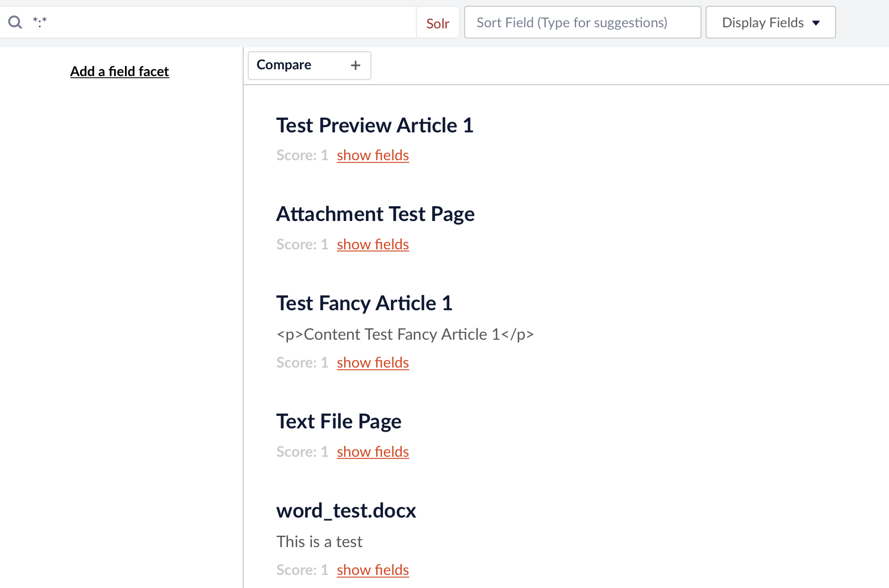Click inside the search query input field
889x588 pixels.
pos(216,22)
